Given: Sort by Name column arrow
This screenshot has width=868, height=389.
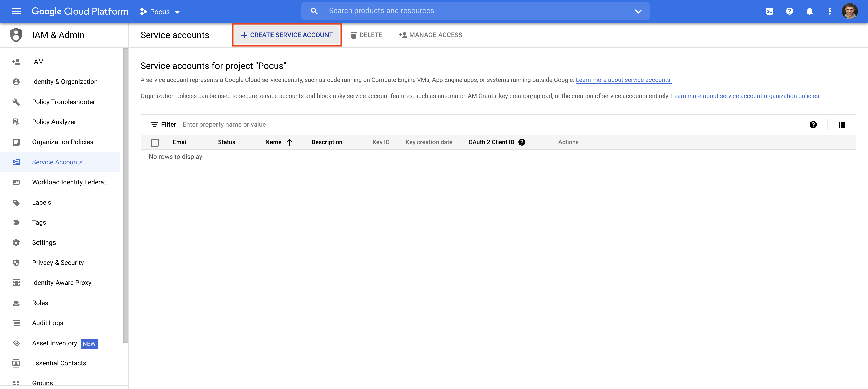Looking at the screenshot, I should click(x=289, y=142).
